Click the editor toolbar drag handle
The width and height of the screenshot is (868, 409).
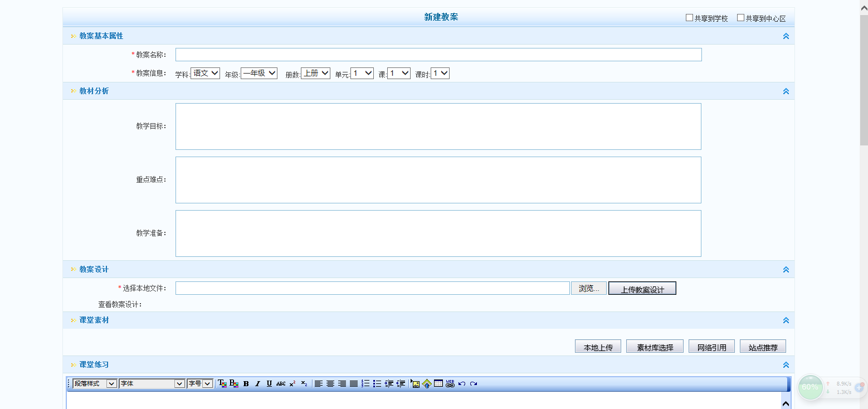[69, 383]
